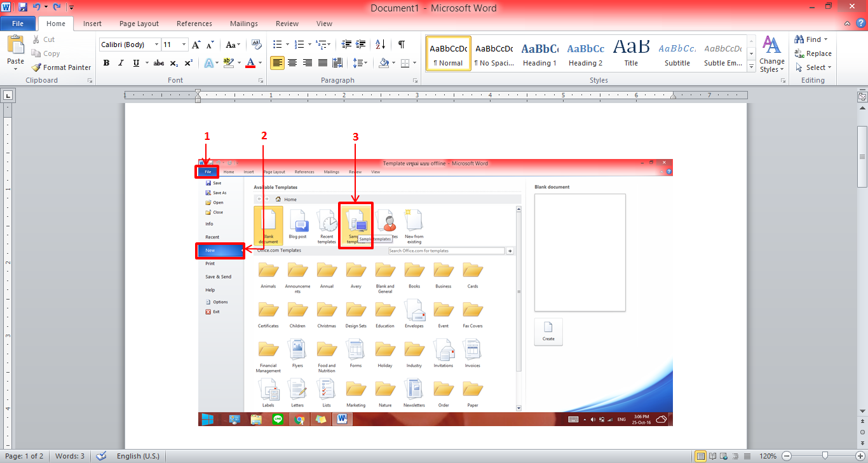868x463 pixels.
Task: Click the 120% zoom level button
Action: coord(768,456)
